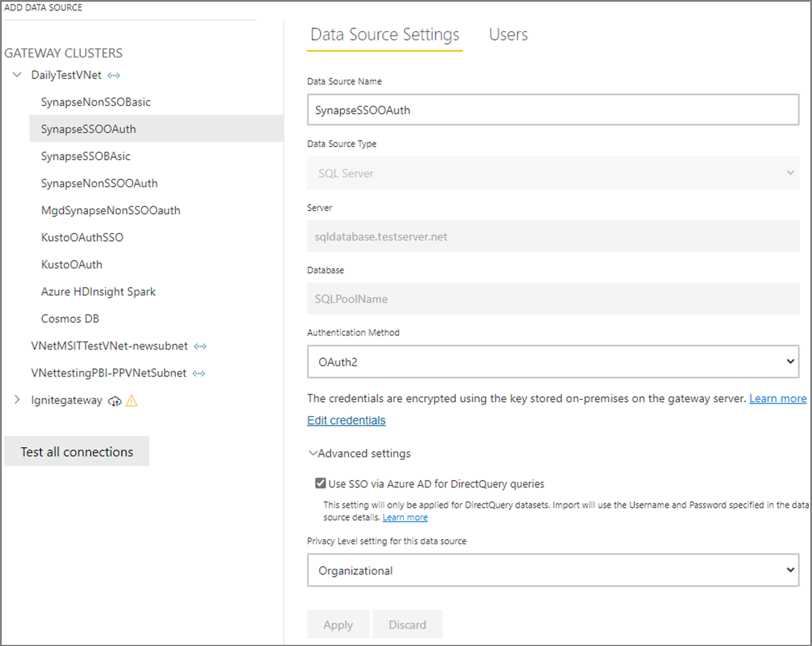
Task: Click the network icon next to DailyTestVNet
Action: pos(114,75)
